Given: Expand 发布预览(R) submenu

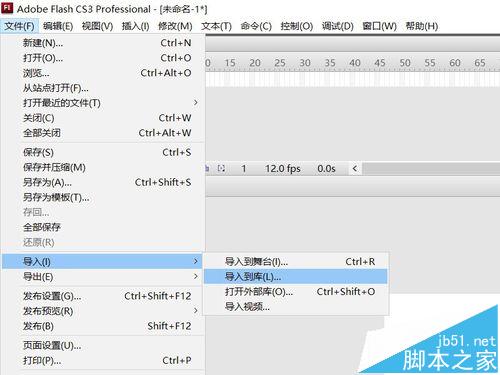Looking at the screenshot, I should [103, 311].
